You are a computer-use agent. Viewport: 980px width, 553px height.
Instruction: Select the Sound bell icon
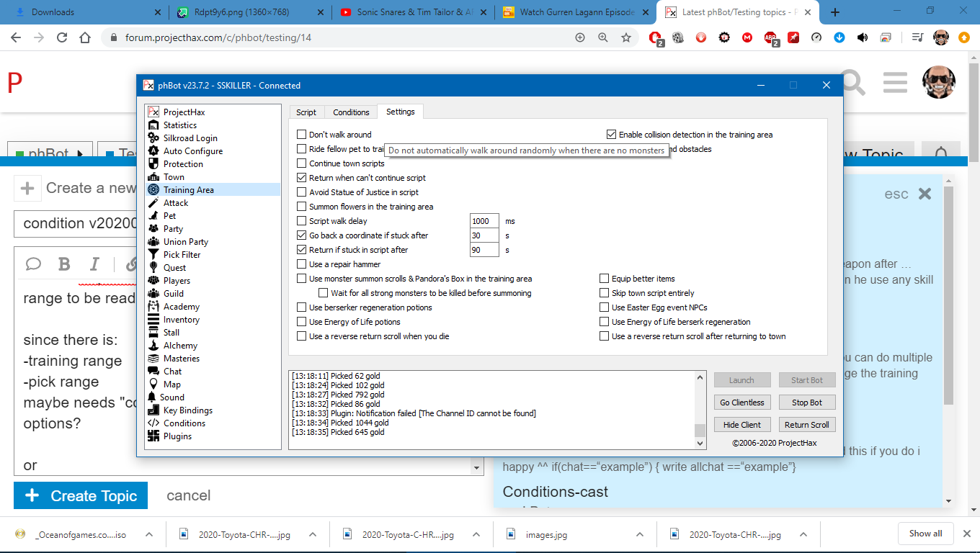[x=152, y=397]
